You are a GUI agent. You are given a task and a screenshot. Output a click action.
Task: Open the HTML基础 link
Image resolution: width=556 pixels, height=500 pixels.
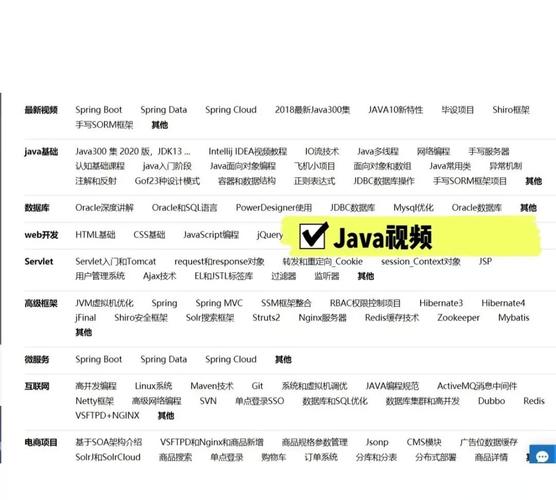(x=95, y=235)
